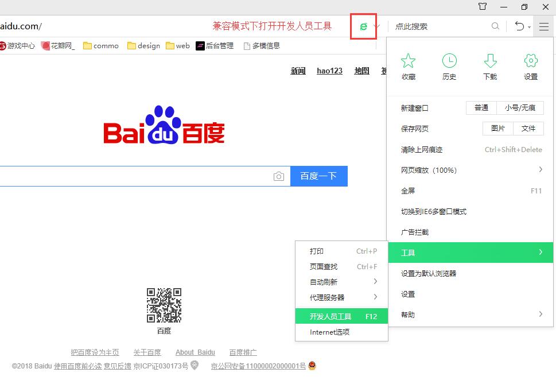This screenshot has width=556, height=392.
Task: Open design bookmark folder
Action: click(x=143, y=46)
